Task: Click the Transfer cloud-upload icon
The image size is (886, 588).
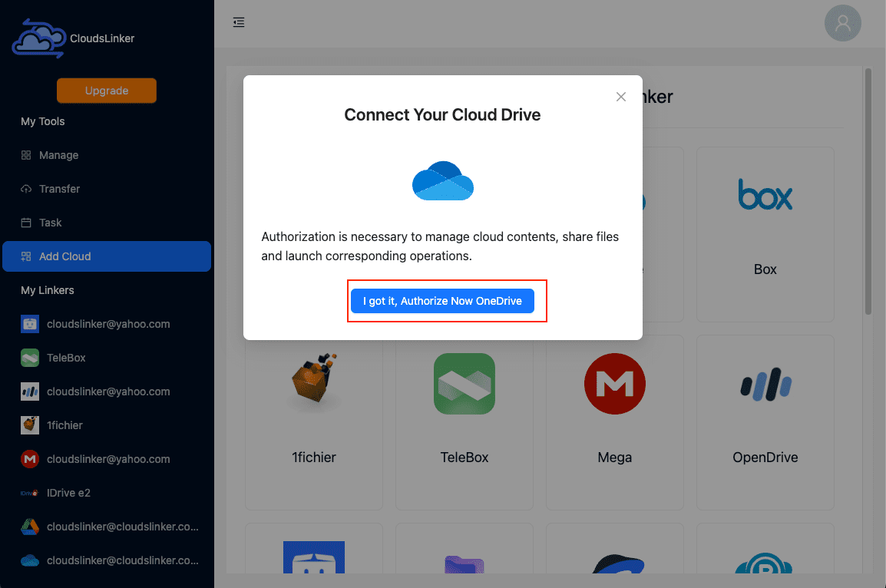Action: click(x=26, y=189)
